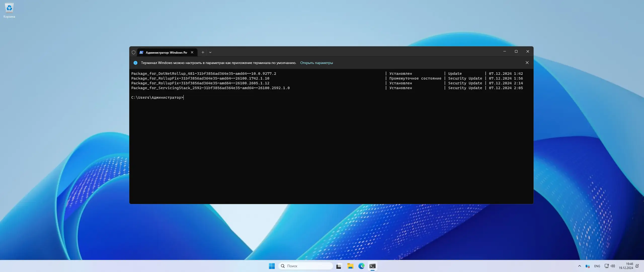The height and width of the screenshot is (272, 644).
Task: Switch input language via ENG indicator
Action: point(597,266)
